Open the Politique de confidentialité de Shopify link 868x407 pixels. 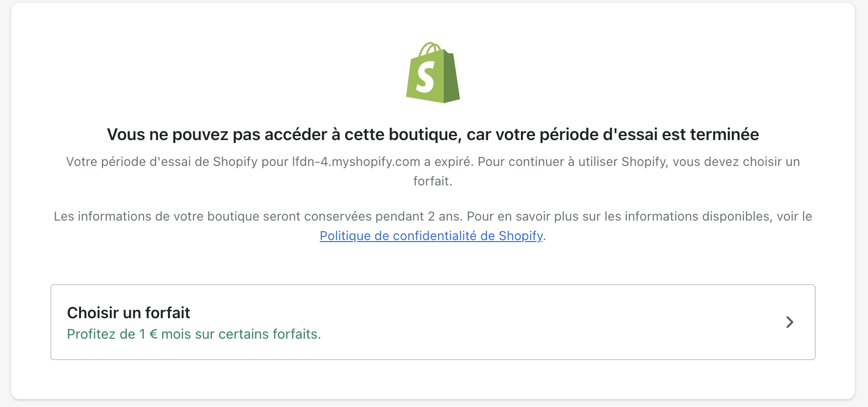coord(431,236)
